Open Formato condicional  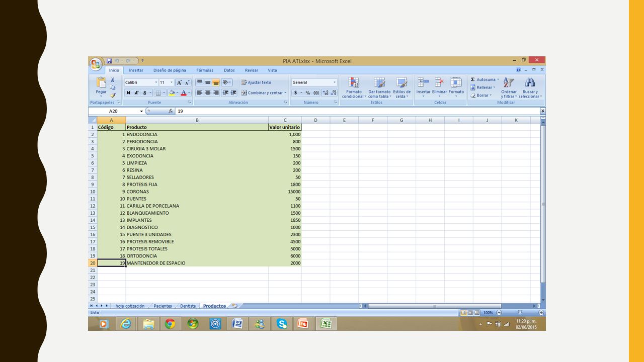coord(354,88)
